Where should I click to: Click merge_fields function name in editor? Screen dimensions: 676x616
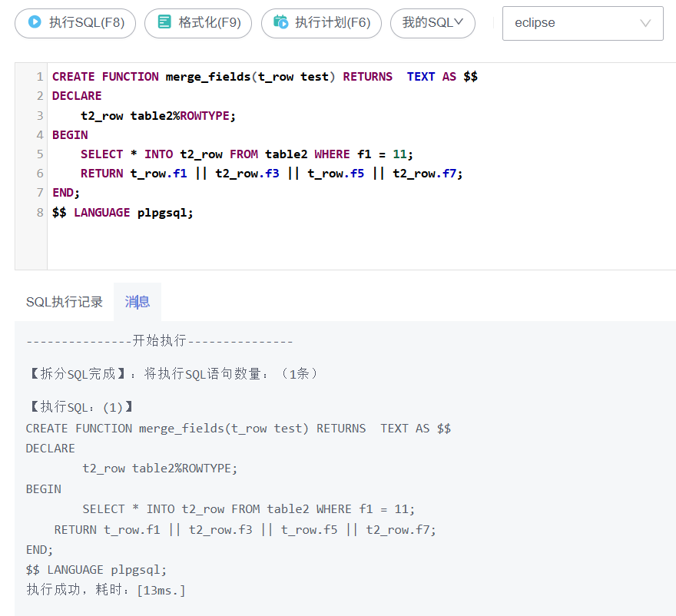pos(208,77)
